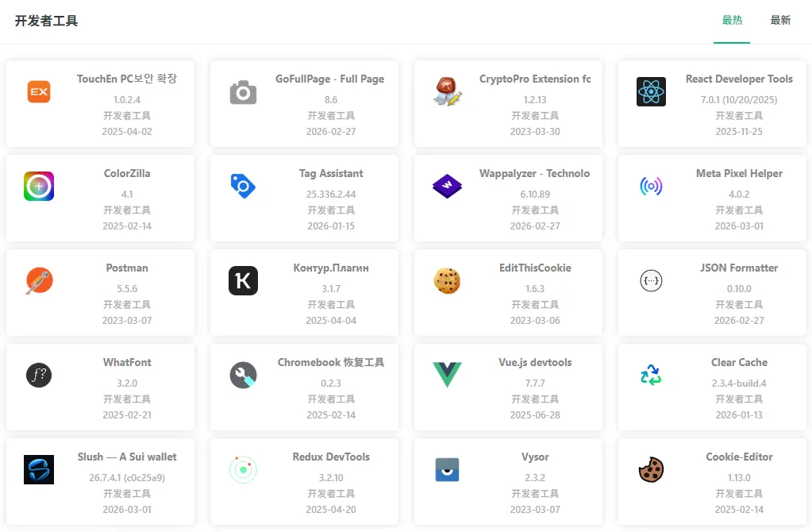Open the CryptoPro Extension title link
The image size is (812, 532).
coord(535,79)
